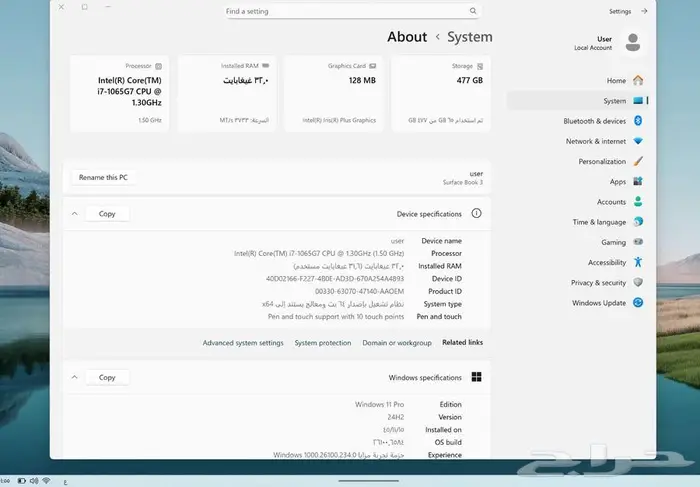Open the Advanced system settings link

click(x=243, y=343)
